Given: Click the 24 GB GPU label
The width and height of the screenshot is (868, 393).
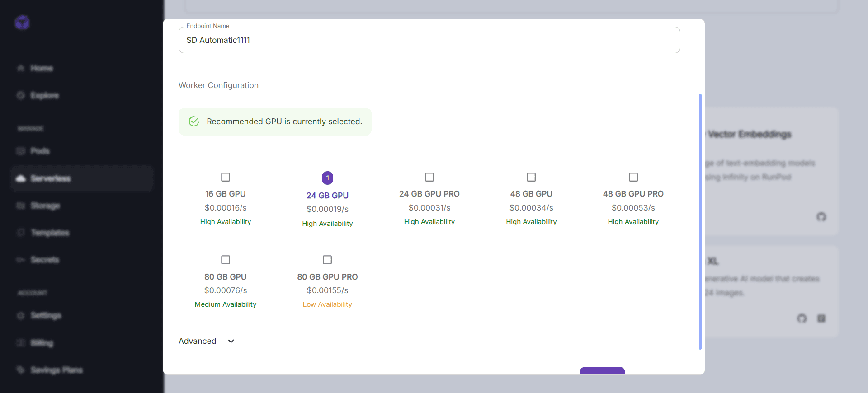Looking at the screenshot, I should pyautogui.click(x=327, y=196).
